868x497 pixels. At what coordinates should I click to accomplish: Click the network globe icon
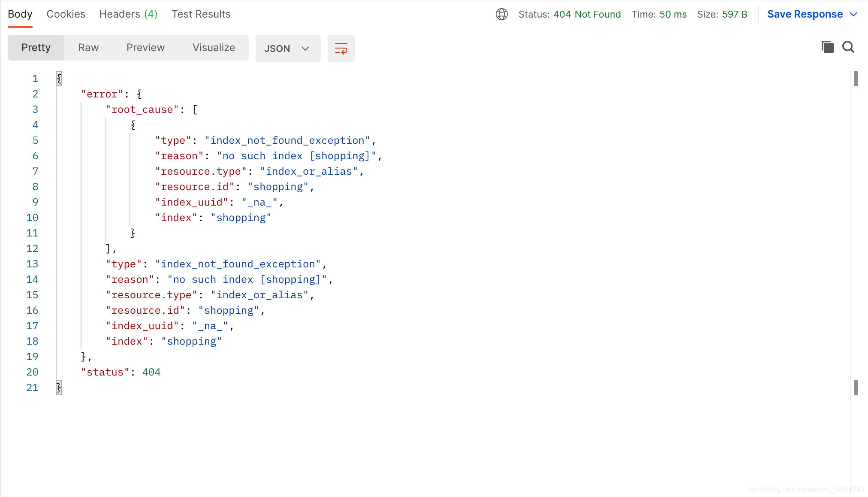[501, 14]
